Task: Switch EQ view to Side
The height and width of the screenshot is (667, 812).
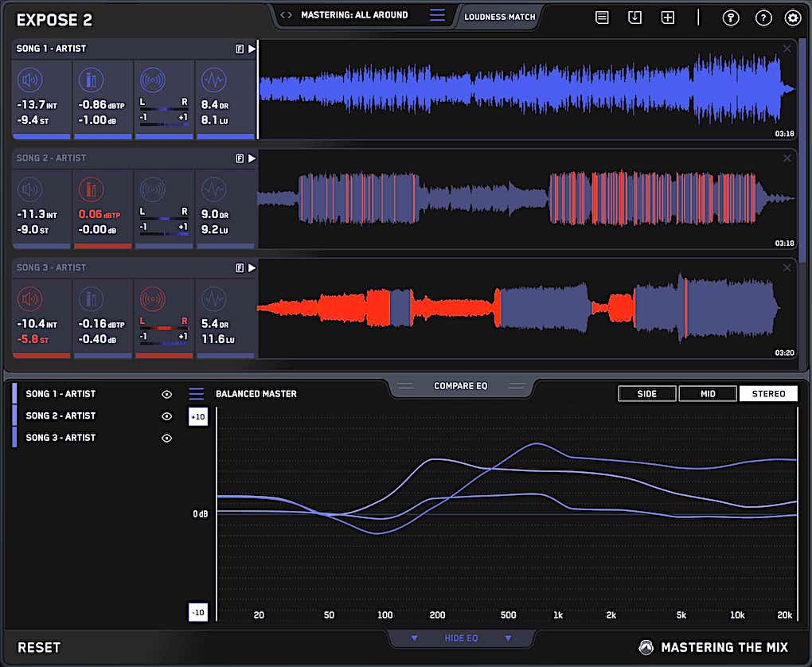Action: [647, 394]
